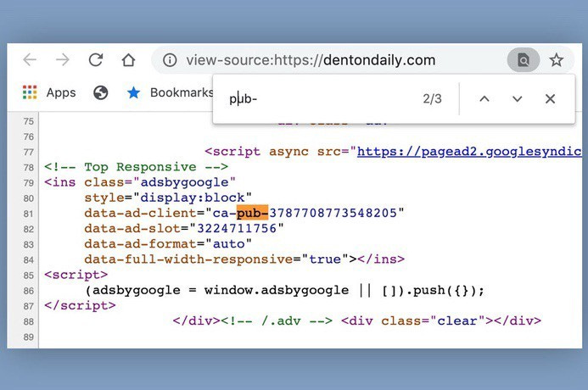
Task: Click the 'data-ad-slot' attribute name
Action: click(x=132, y=228)
